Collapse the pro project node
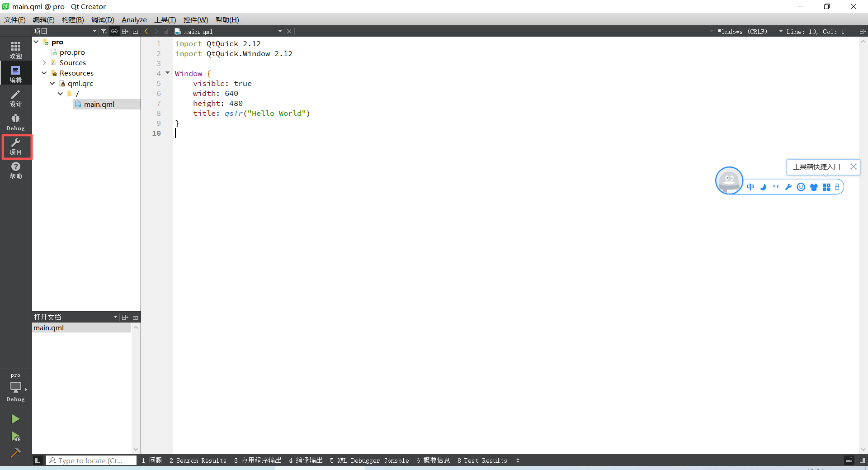This screenshot has width=868, height=470. click(36, 42)
